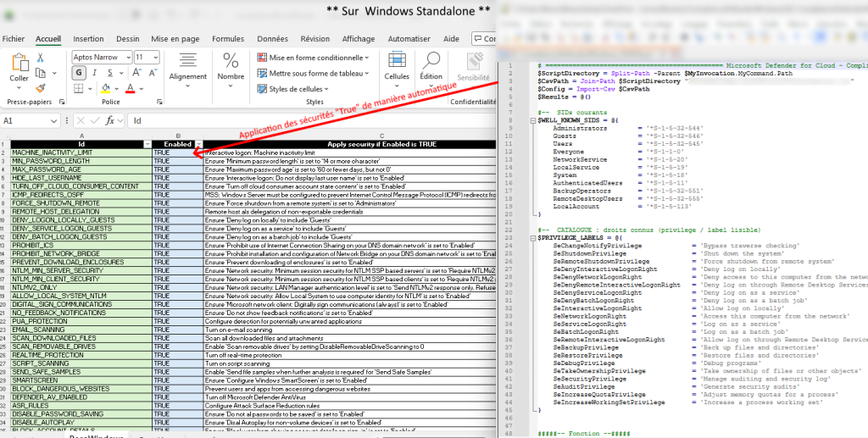Viewport: 868px width, 438px height.
Task: Click the TRUE cell for MIN_PASSWORD_LENGTH
Action: click(x=178, y=161)
